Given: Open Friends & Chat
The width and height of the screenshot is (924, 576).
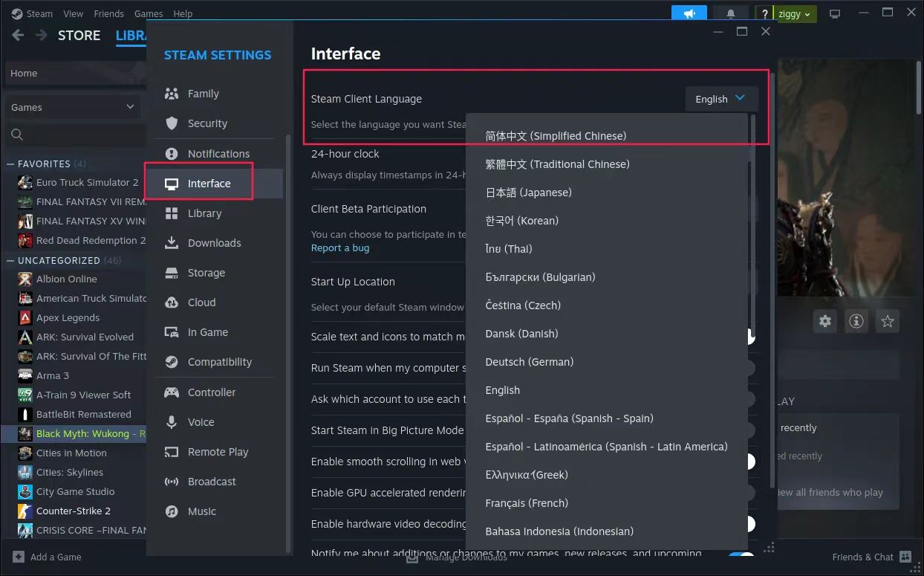Looking at the screenshot, I should pos(871,557).
